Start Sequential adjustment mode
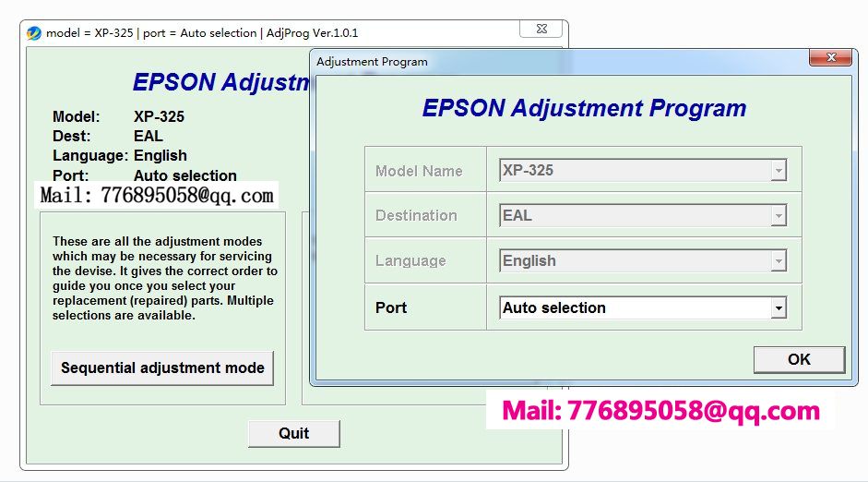Screen dimensions: 868x482 (x=162, y=368)
